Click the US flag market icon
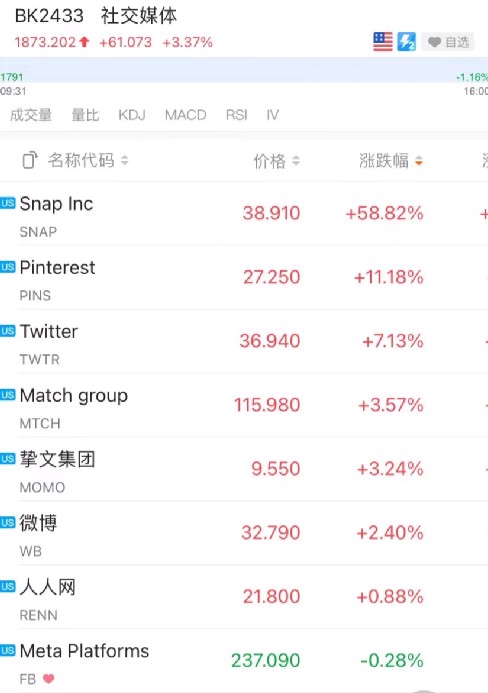The image size is (488, 693). tap(383, 42)
